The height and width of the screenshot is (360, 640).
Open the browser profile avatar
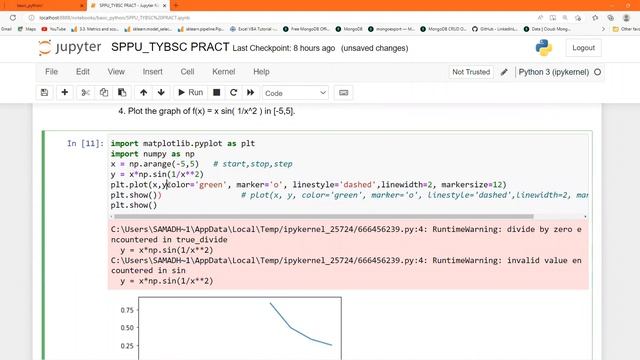(x=626, y=18)
